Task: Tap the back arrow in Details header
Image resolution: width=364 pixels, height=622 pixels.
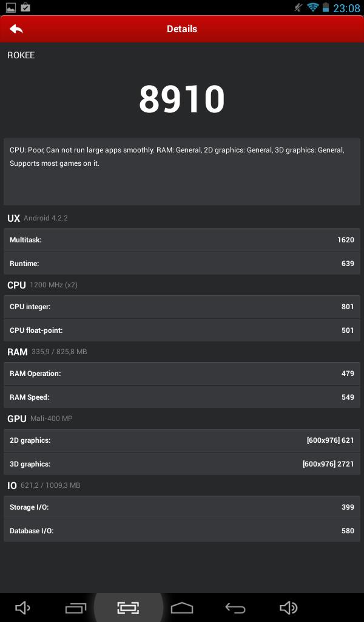Action: click(x=16, y=29)
